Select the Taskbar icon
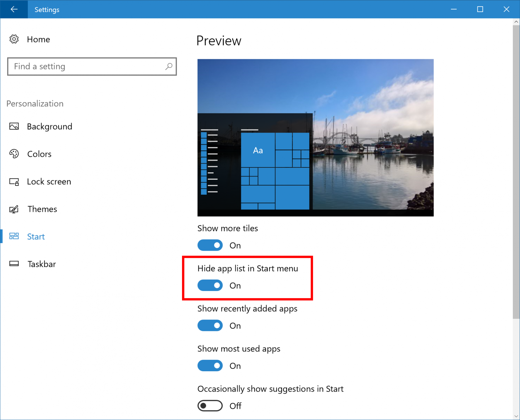Viewport: 520px width, 420px height. tap(14, 264)
